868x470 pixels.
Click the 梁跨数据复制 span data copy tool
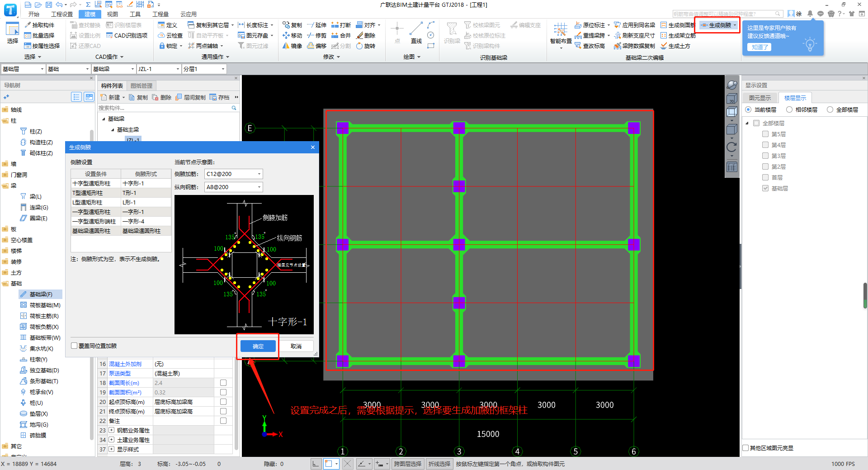coord(634,46)
